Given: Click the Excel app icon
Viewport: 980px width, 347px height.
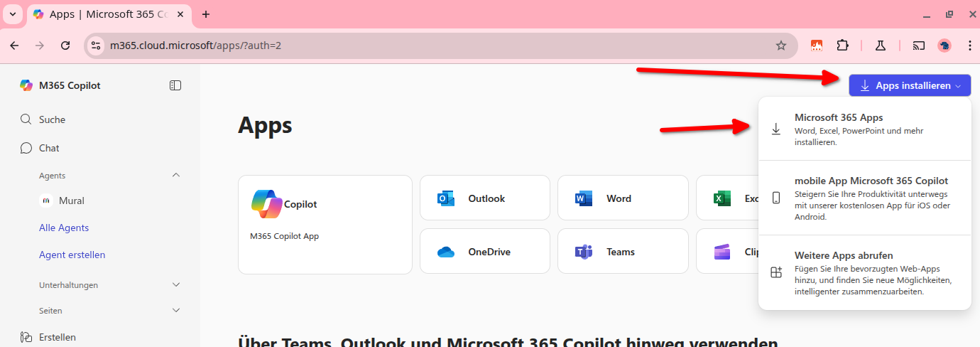Looking at the screenshot, I should click(x=722, y=198).
